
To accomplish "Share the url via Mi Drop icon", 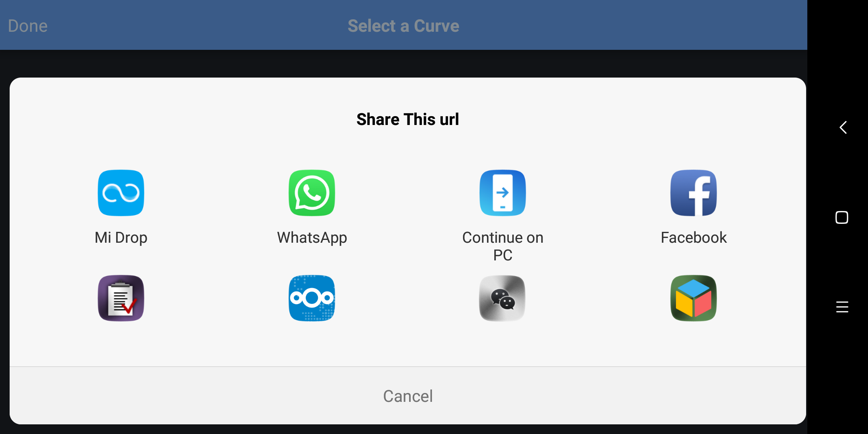I will pyautogui.click(x=121, y=193).
